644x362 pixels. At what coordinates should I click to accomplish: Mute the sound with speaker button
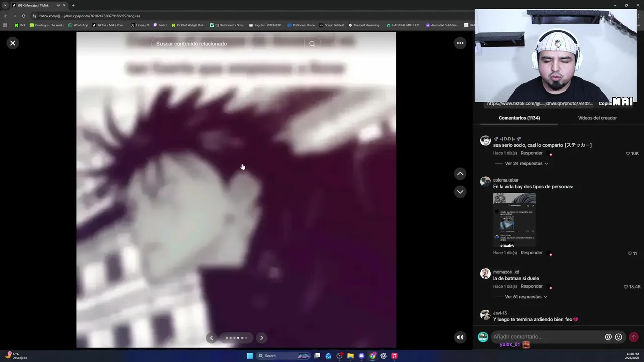460,337
